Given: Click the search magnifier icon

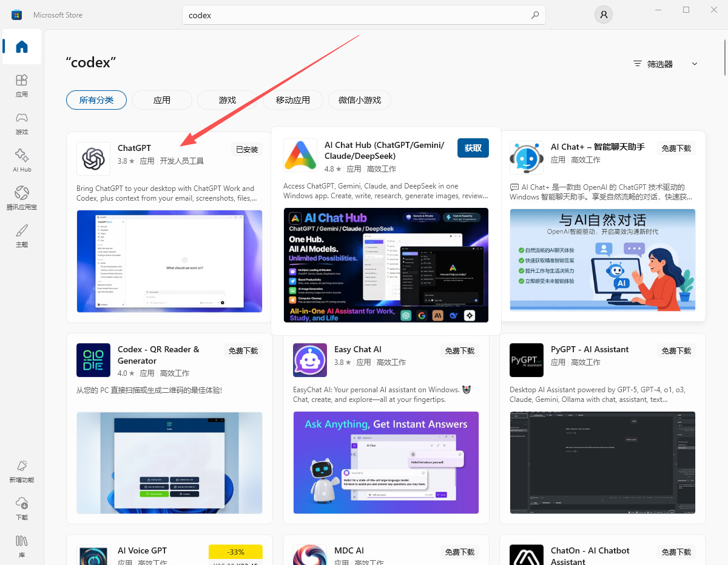Looking at the screenshot, I should [534, 15].
